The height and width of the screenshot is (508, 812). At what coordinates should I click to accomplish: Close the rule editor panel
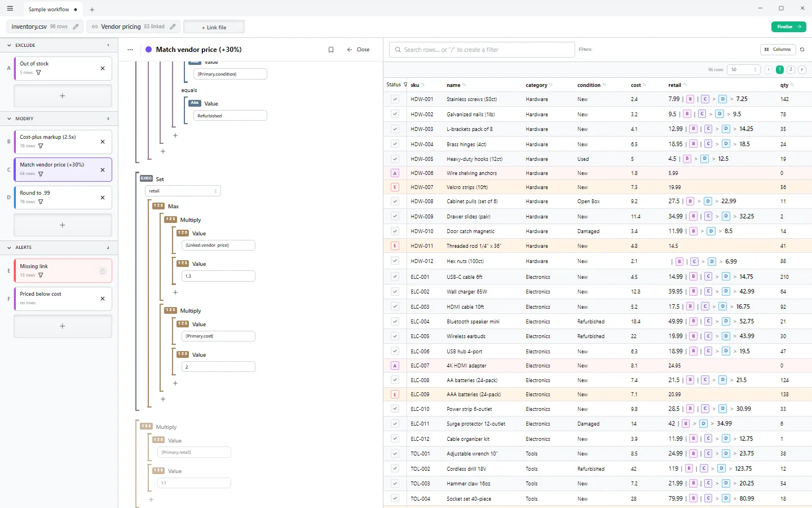tap(358, 50)
